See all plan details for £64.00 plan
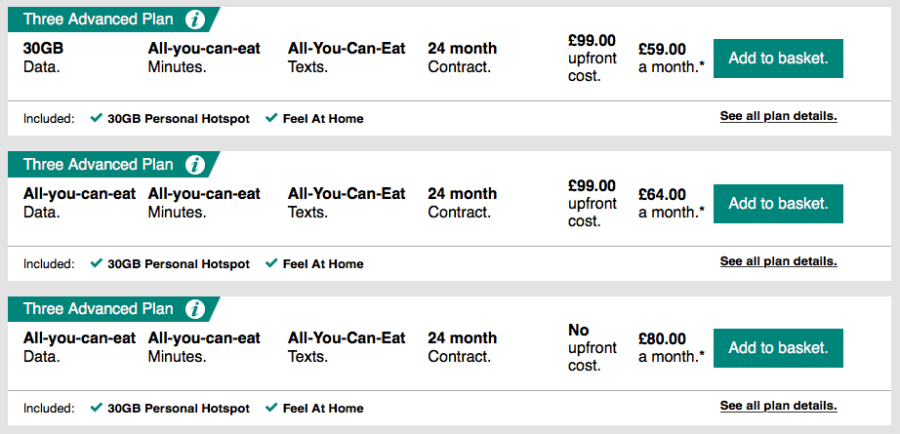 (x=778, y=262)
